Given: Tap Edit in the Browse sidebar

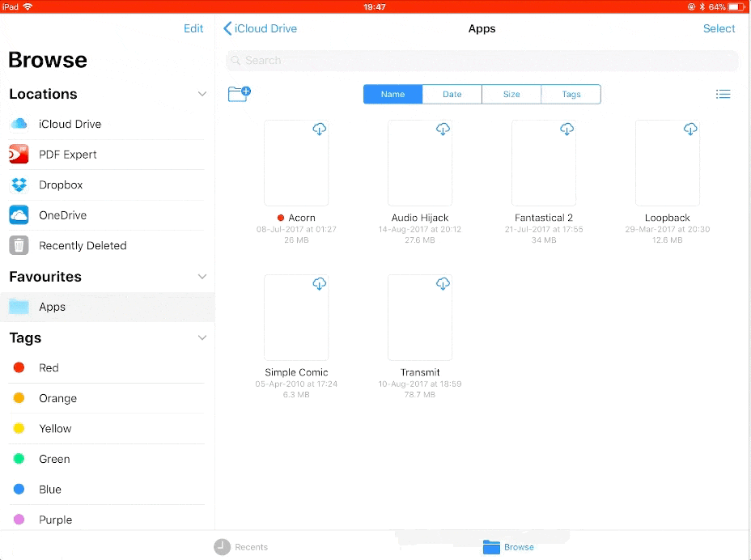Looking at the screenshot, I should [193, 29].
